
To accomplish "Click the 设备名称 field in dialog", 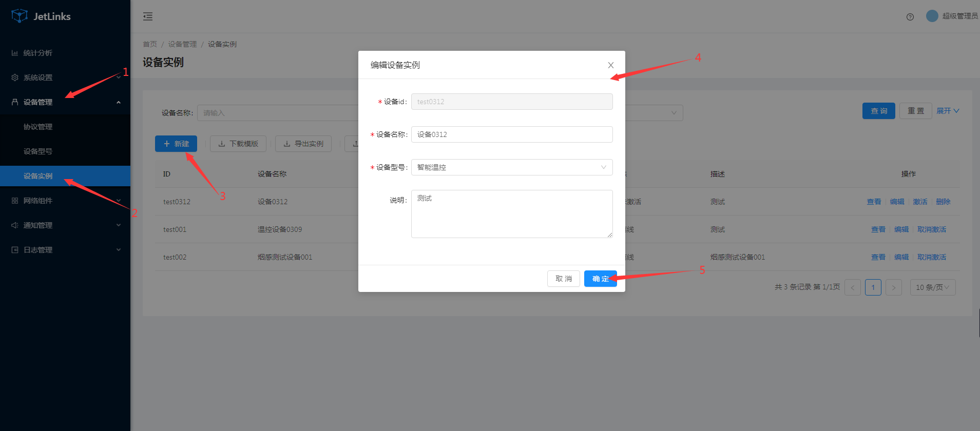I will pos(511,134).
